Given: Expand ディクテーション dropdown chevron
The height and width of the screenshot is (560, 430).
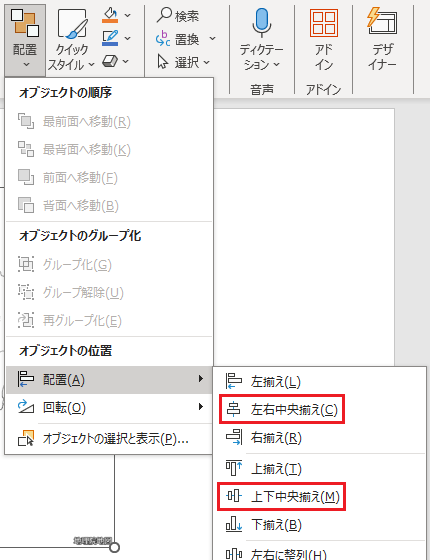Looking at the screenshot, I should (x=277, y=65).
